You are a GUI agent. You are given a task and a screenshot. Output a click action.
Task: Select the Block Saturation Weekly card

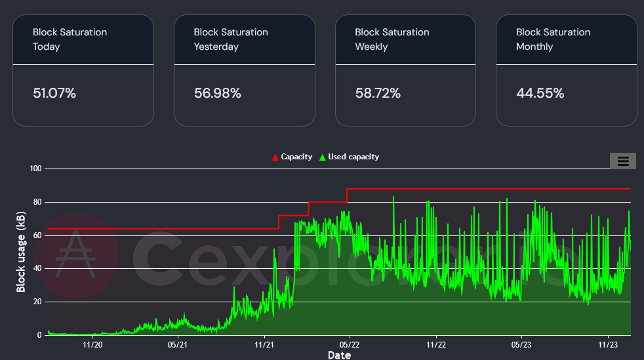pos(405,71)
